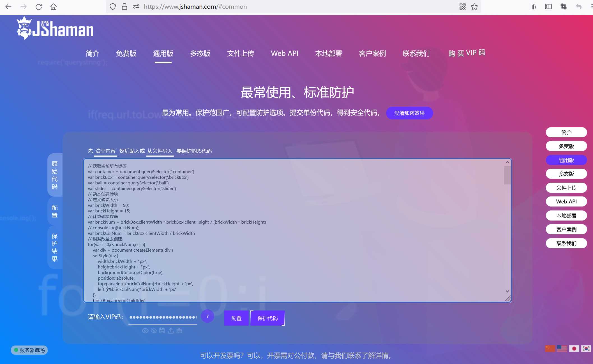Screen dimensions: 593x364
Task: Select the 原始代码 side tab
Action: (55, 175)
